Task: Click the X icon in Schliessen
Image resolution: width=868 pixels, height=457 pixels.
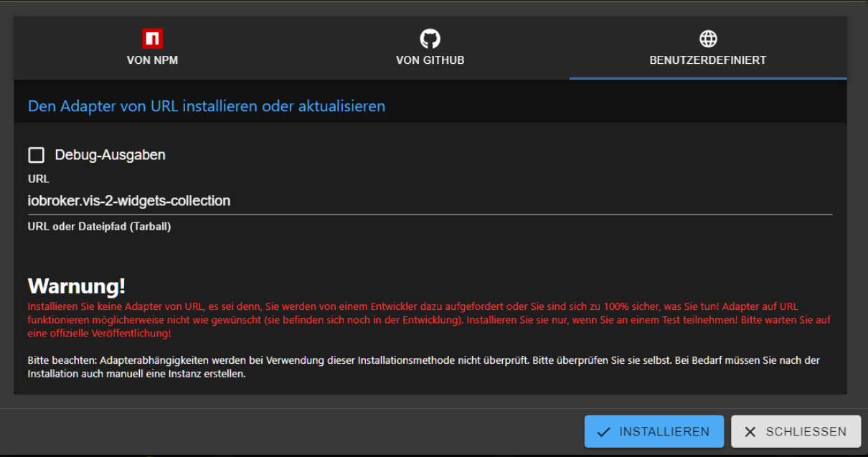Action: point(750,432)
